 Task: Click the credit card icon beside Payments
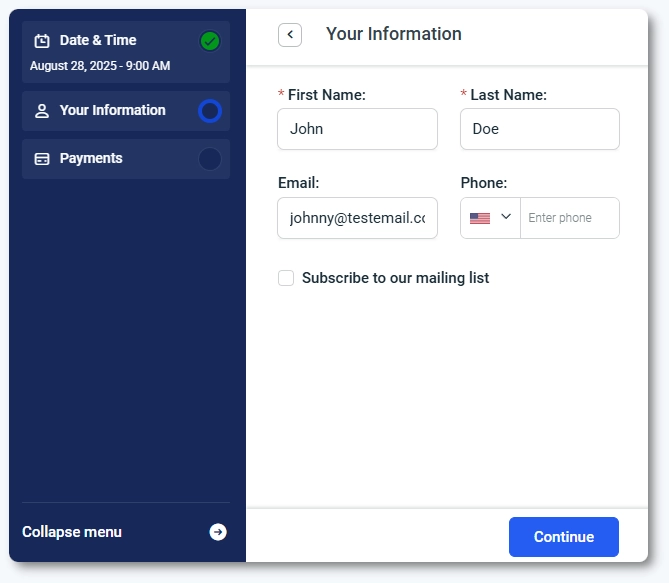pos(42,159)
